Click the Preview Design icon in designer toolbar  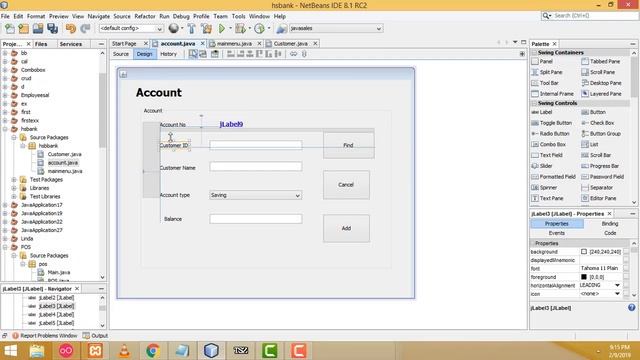point(214,54)
